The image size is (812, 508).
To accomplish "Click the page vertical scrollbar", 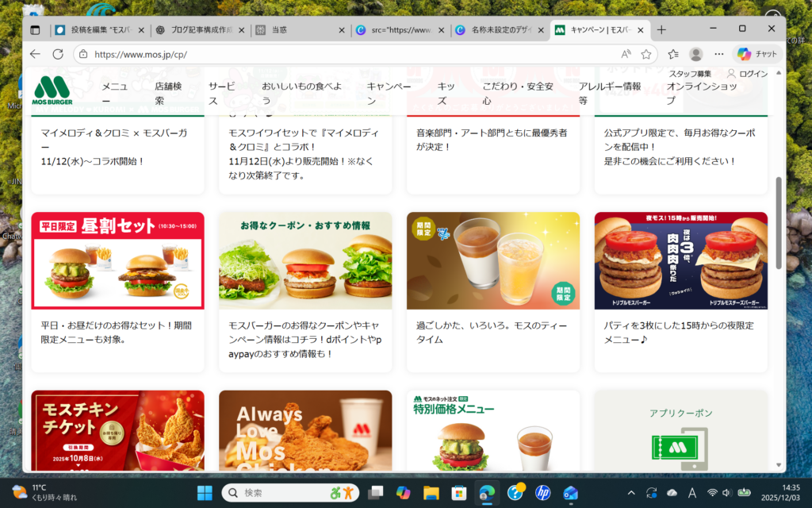I will (779, 222).
